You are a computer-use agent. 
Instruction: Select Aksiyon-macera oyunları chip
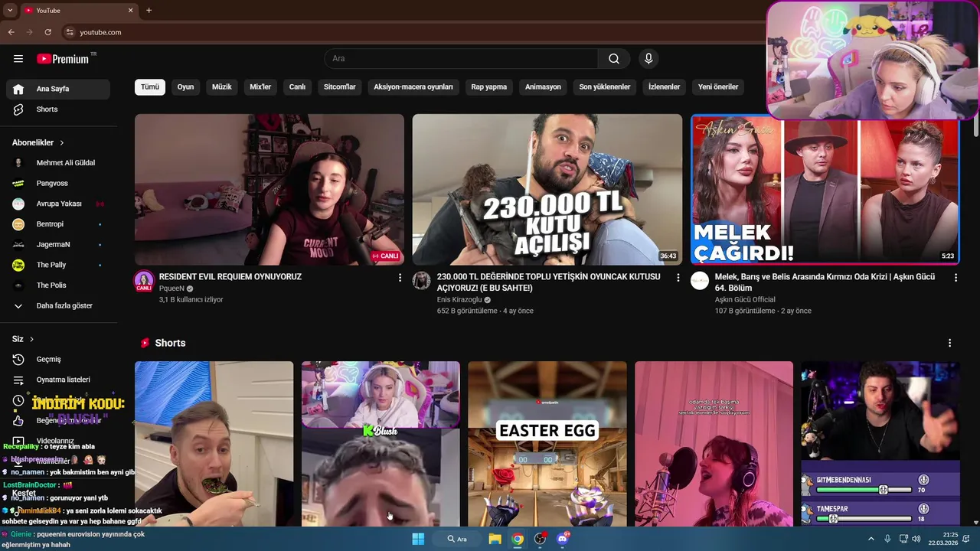(413, 86)
